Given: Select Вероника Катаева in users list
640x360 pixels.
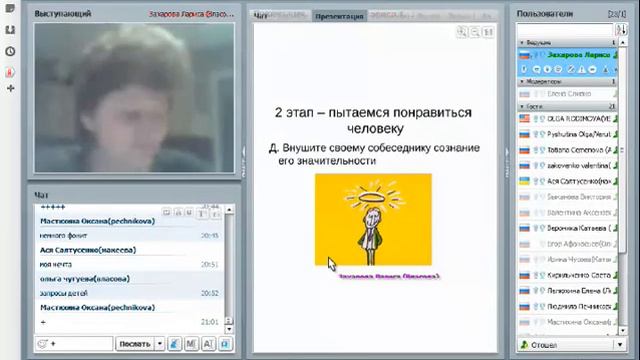Looking at the screenshot, I should click(x=567, y=228).
